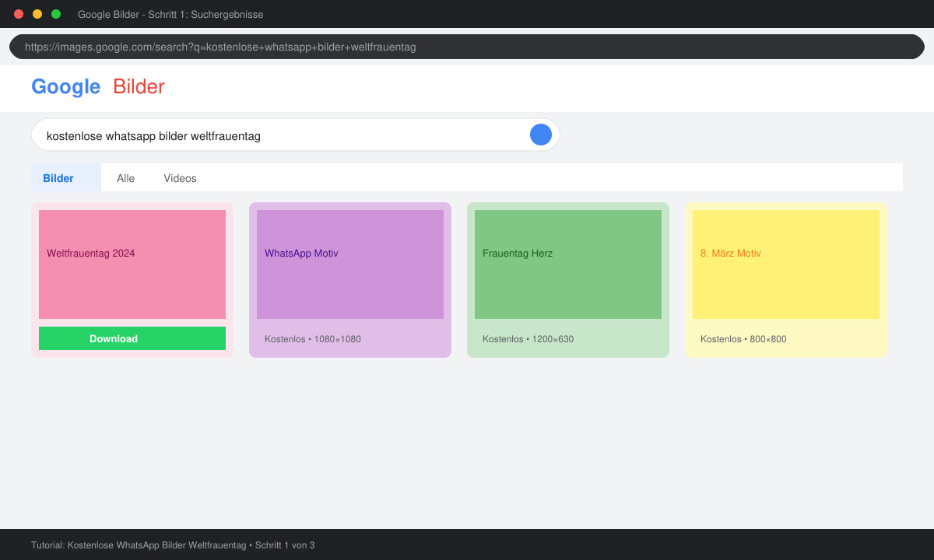Click the green Download button
Image resolution: width=934 pixels, height=560 pixels.
132,338
